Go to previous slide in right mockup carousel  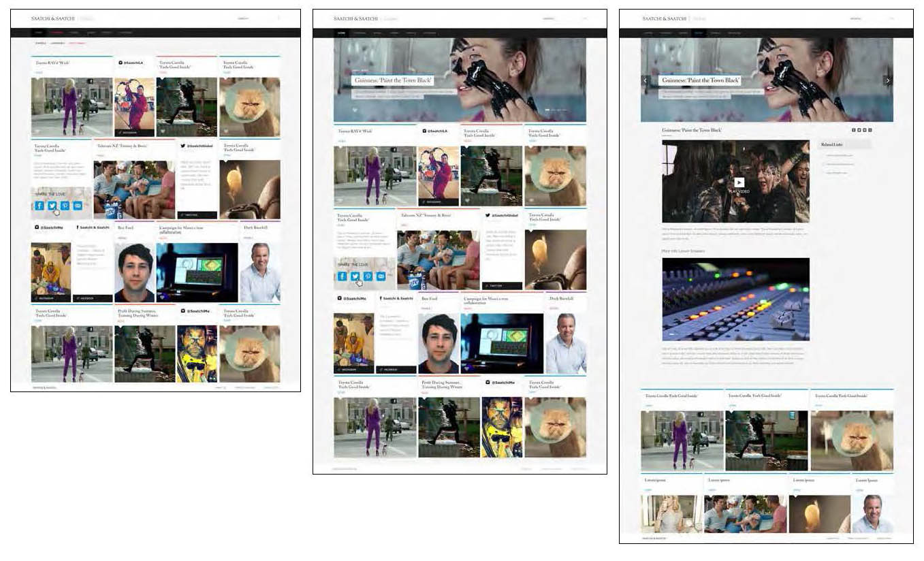646,80
